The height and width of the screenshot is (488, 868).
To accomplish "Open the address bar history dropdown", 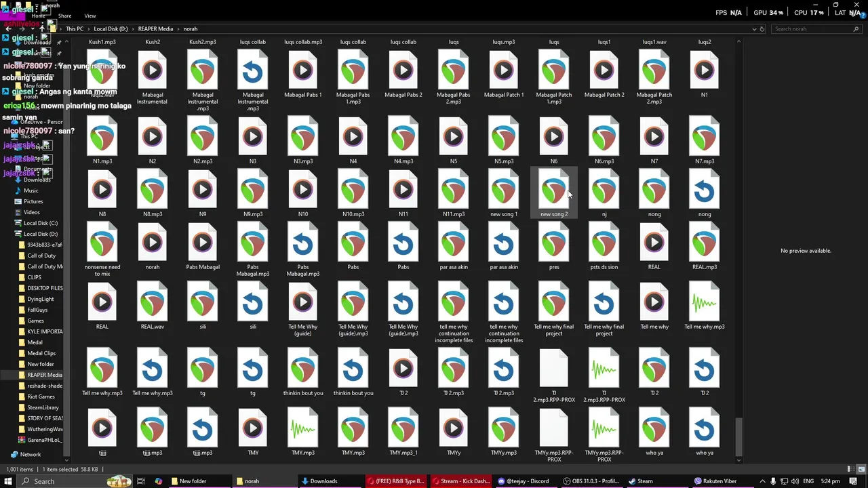I will pyautogui.click(x=754, y=29).
